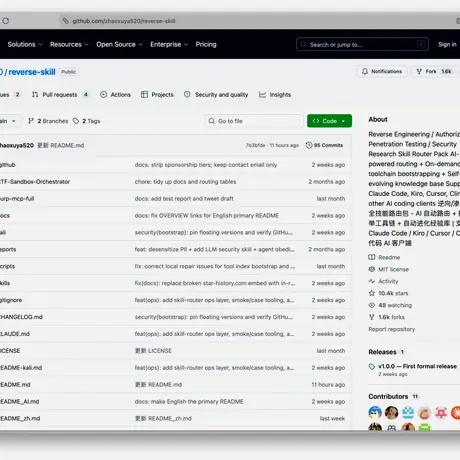This screenshot has width=460, height=460.
Task: Click the shield icon for Security and quality
Action: (x=187, y=95)
